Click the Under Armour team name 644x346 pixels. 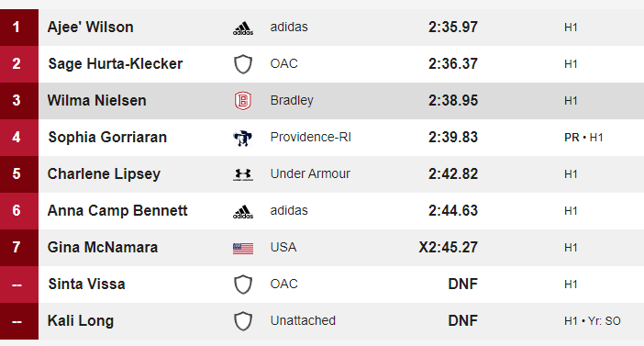click(310, 173)
